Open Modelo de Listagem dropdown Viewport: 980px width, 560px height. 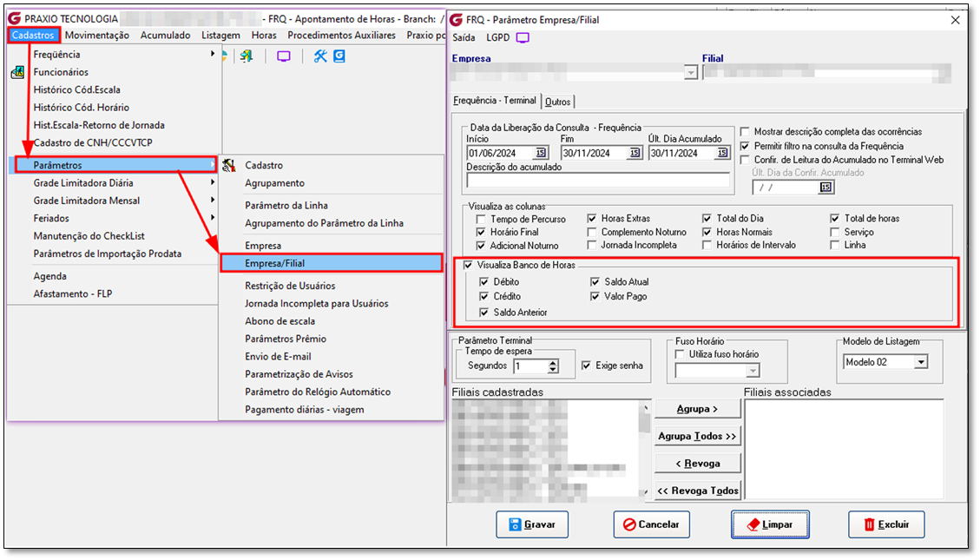[x=921, y=362]
